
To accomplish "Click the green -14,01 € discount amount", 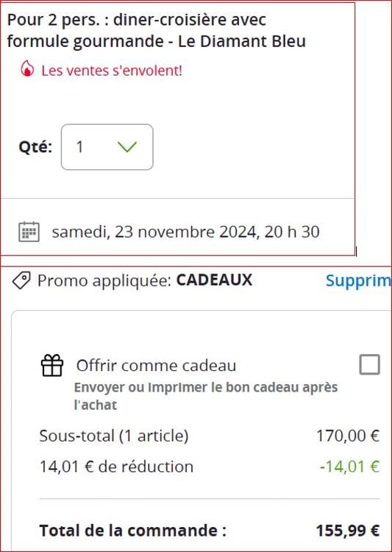I will point(350,467).
